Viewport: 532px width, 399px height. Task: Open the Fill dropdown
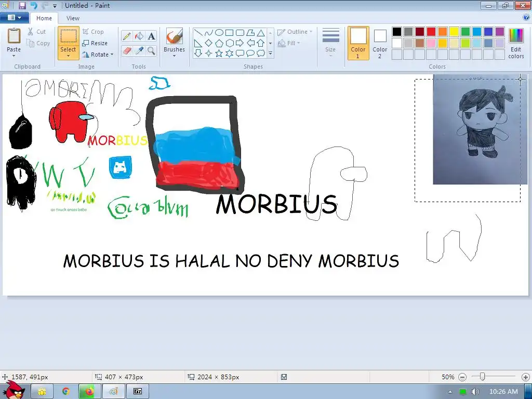(289, 43)
